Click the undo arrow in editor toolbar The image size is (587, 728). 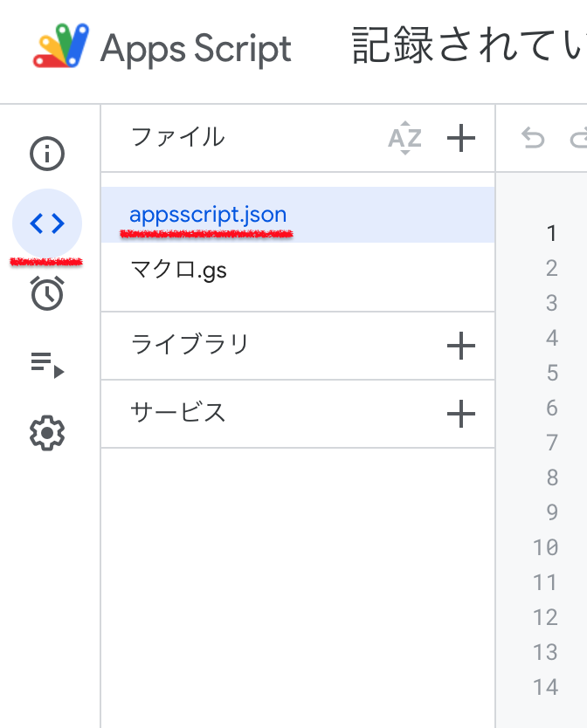tap(532, 138)
